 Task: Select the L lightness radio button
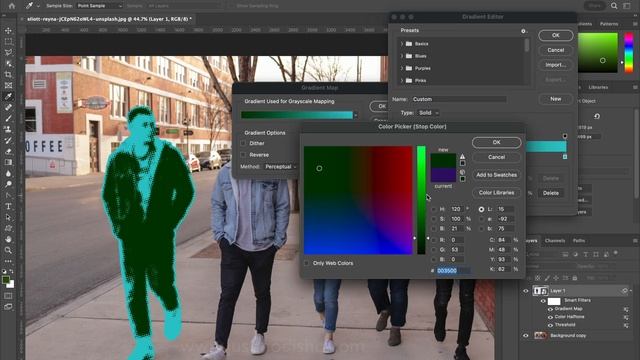(481, 209)
